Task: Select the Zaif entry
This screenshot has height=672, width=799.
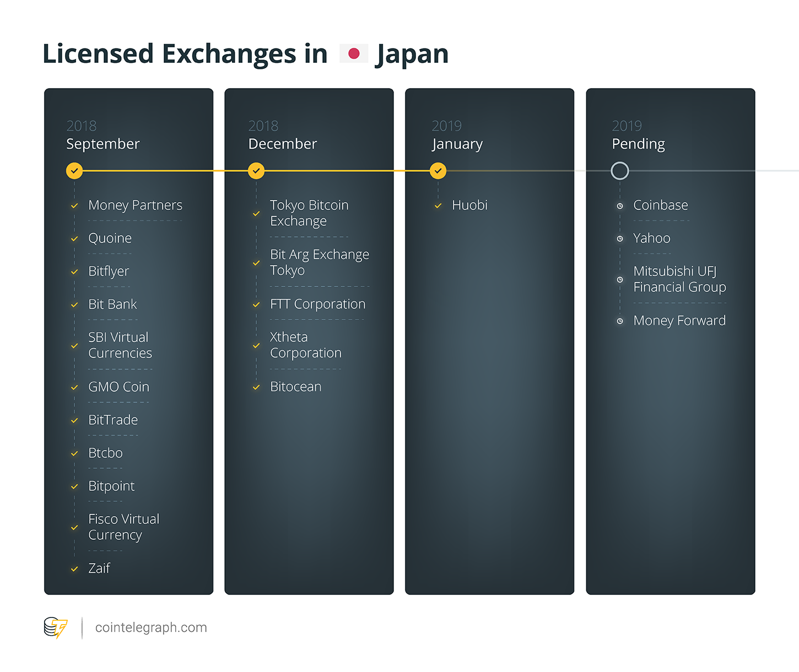Action: point(99,568)
